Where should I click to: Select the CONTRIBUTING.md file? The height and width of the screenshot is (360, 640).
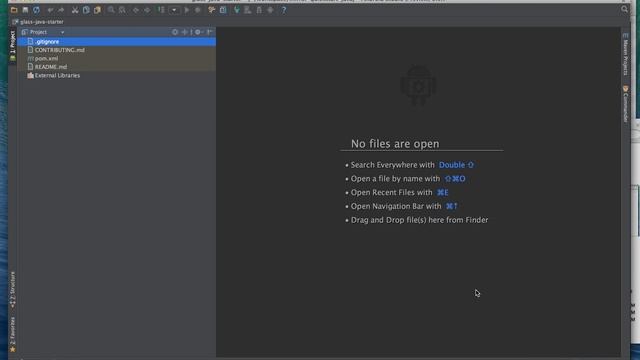pyautogui.click(x=116, y=50)
